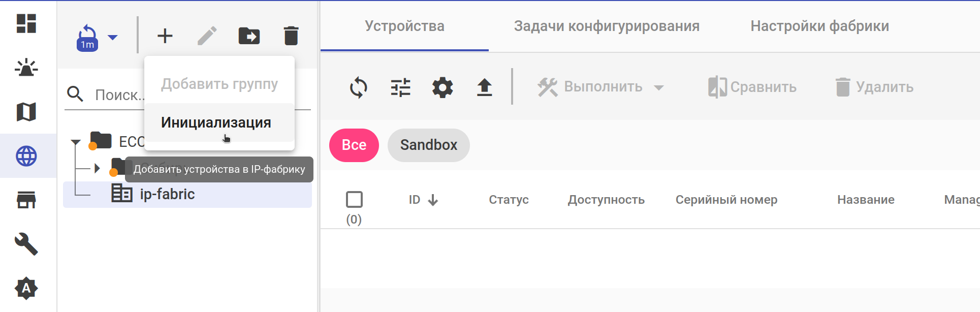980x312 pixels.
Task: Switch to Задачи конфигурирования tab
Action: (x=607, y=26)
